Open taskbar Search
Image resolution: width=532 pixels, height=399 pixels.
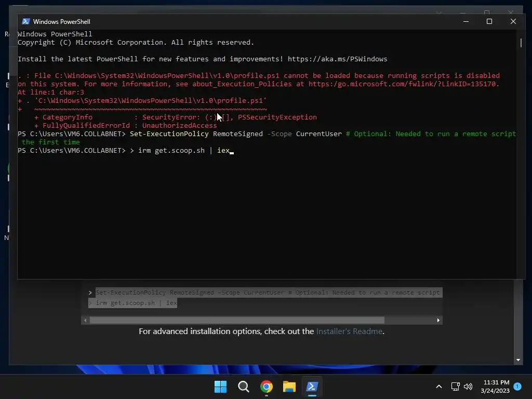(x=243, y=387)
